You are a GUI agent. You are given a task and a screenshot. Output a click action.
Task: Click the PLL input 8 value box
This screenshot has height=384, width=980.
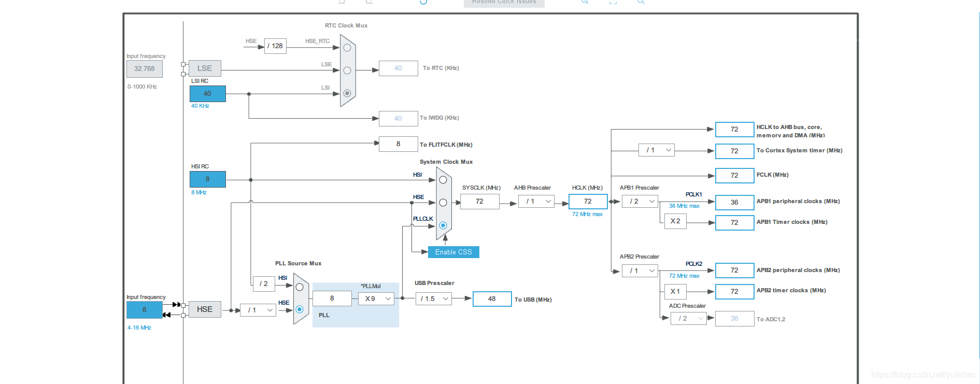coord(332,298)
